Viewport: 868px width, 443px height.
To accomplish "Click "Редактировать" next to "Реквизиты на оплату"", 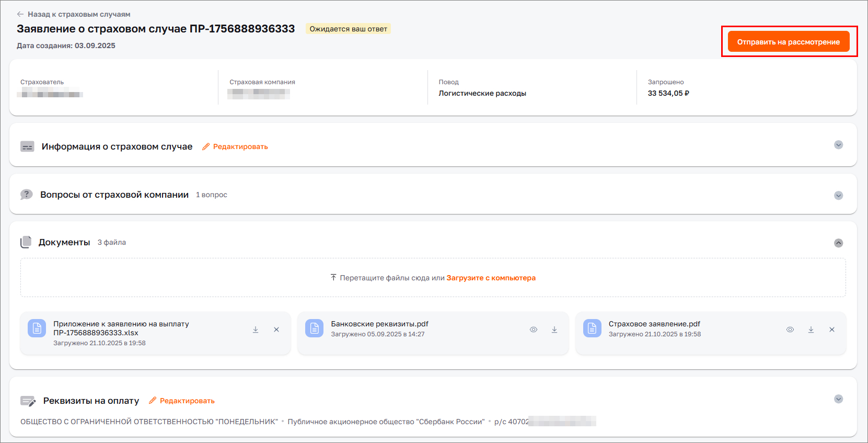I will [187, 401].
